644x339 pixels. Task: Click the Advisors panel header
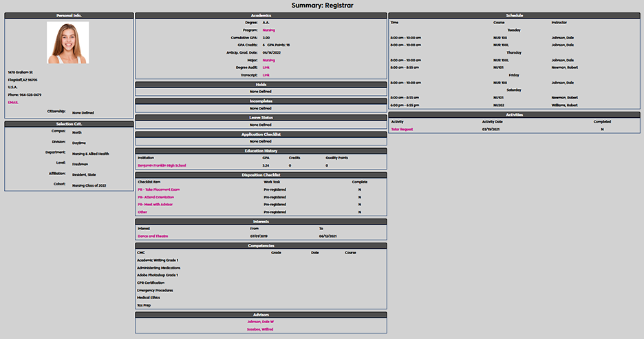tap(261, 314)
